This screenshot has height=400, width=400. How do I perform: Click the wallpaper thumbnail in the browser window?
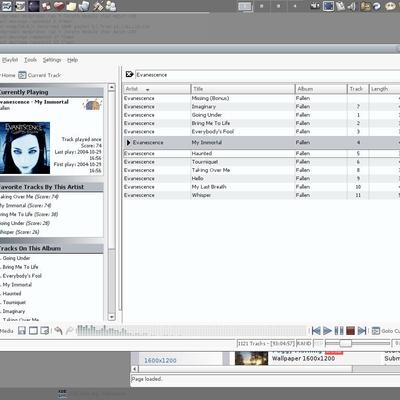(251, 358)
